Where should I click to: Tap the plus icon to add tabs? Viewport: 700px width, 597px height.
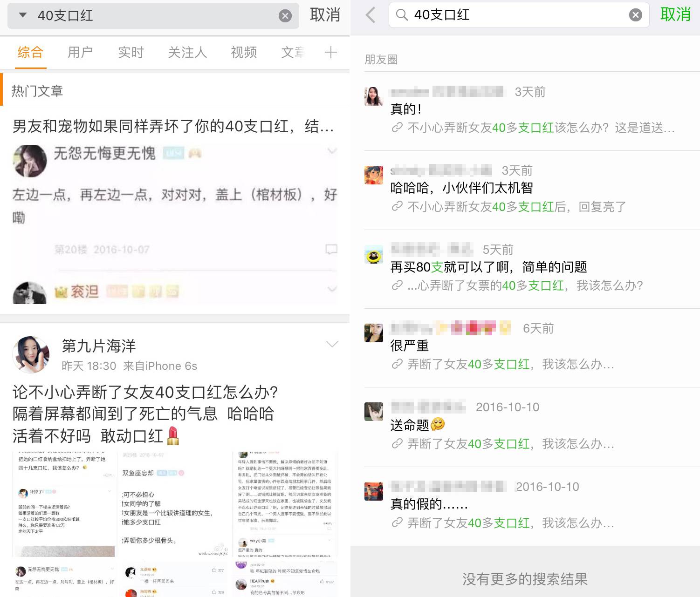tap(330, 52)
